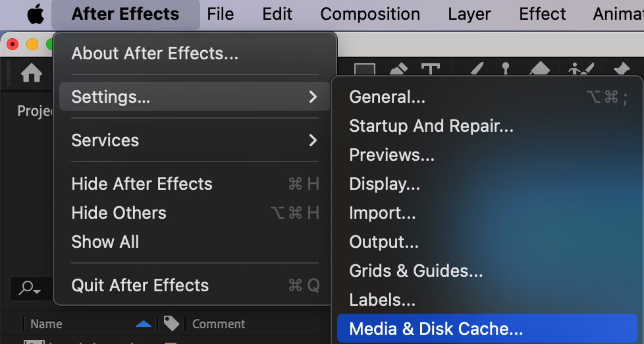Select the Puppet Pin tool
644x344 pixels.
click(x=621, y=71)
